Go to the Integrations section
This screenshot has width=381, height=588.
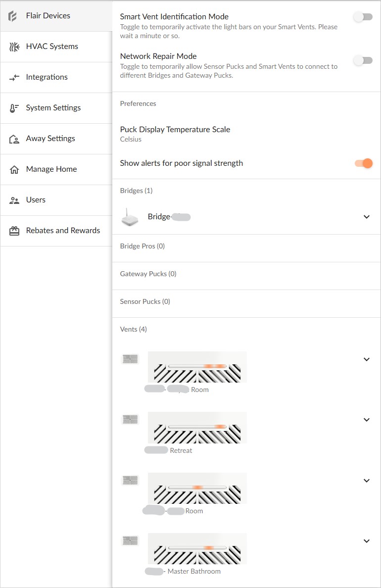coord(47,77)
